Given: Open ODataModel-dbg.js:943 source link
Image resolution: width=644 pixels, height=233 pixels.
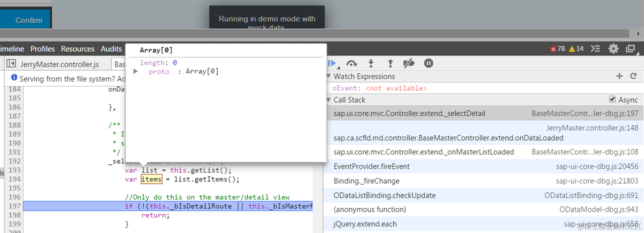Looking at the screenshot, I should click(x=599, y=209).
